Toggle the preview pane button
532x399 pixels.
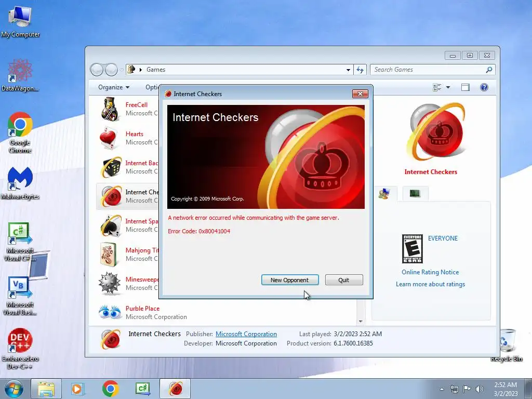point(465,87)
